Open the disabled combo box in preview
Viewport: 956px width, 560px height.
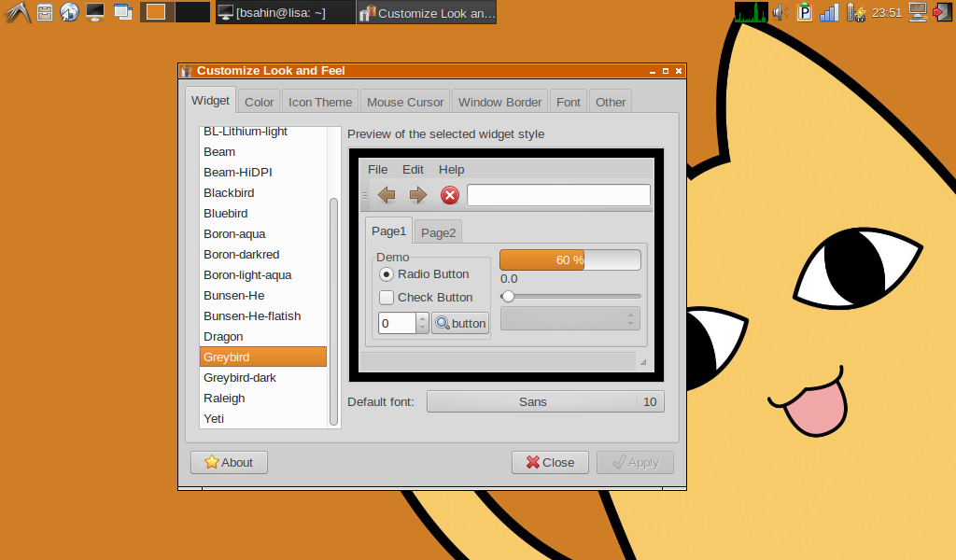pyautogui.click(x=570, y=318)
